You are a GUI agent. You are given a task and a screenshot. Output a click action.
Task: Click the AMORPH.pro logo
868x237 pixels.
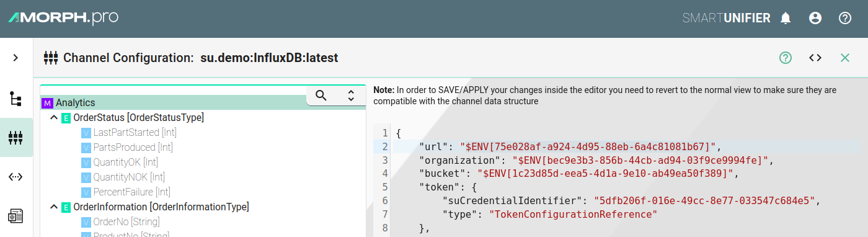(63, 18)
